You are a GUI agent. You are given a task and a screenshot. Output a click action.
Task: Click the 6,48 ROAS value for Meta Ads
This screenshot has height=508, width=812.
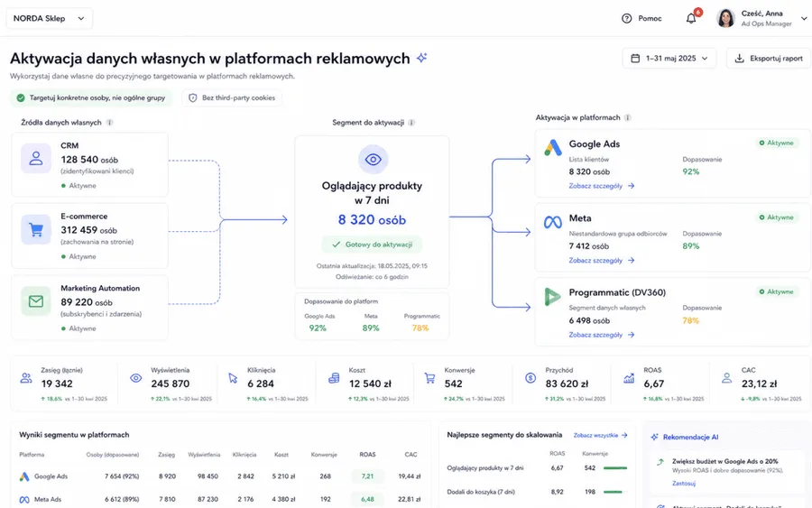click(367, 500)
